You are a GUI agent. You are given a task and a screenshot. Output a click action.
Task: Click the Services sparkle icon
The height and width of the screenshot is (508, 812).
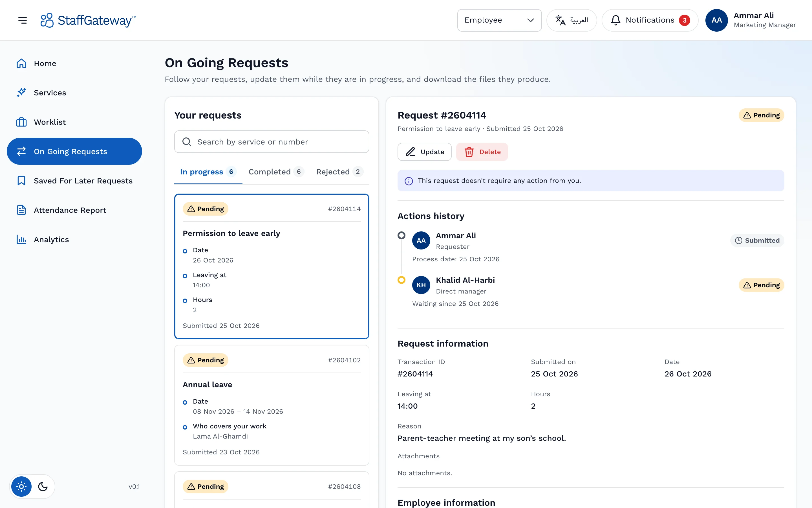[x=21, y=93]
